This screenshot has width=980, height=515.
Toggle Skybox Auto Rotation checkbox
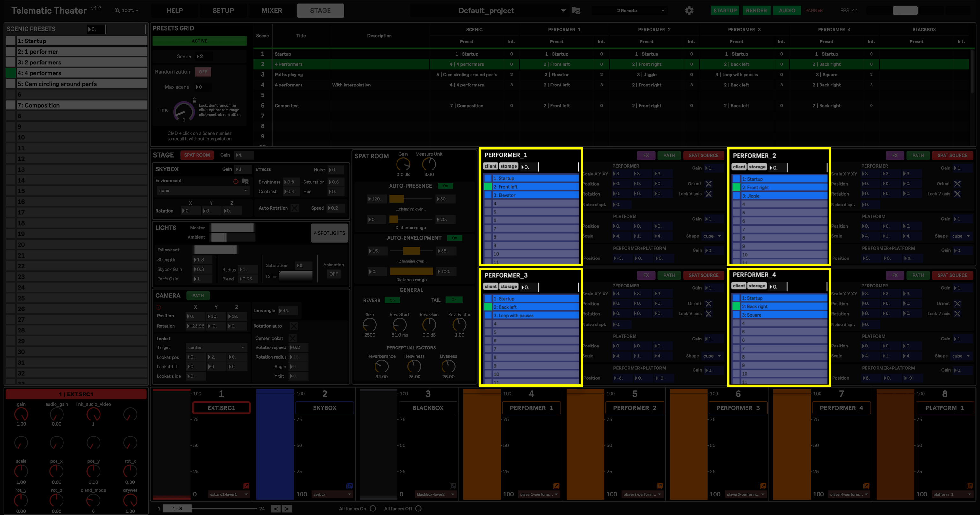pos(294,208)
